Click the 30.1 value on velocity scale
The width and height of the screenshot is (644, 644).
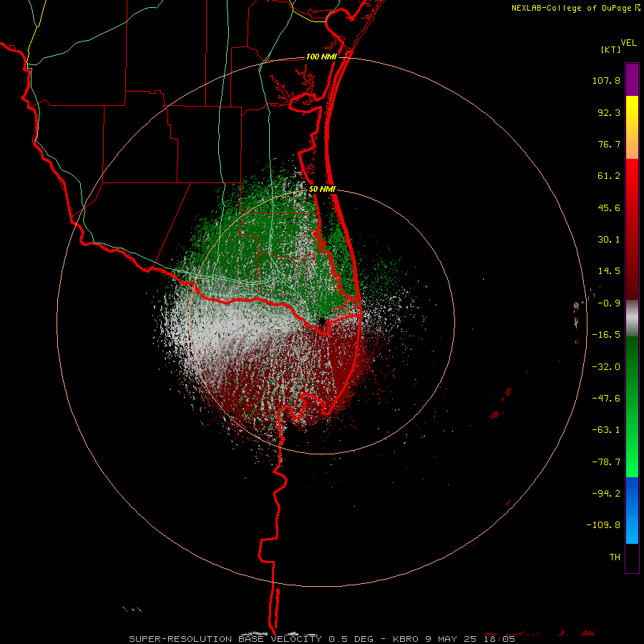coord(609,240)
